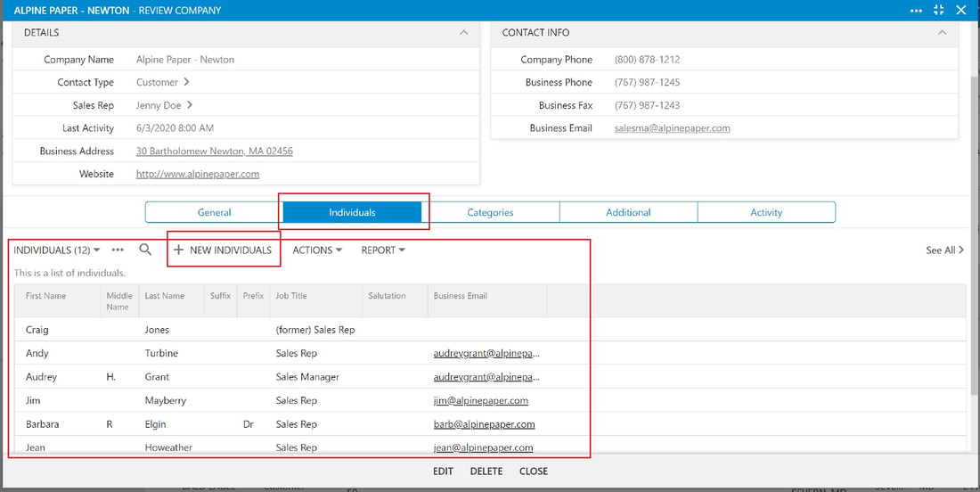Open the Individuals (12) view dropdown

[57, 250]
